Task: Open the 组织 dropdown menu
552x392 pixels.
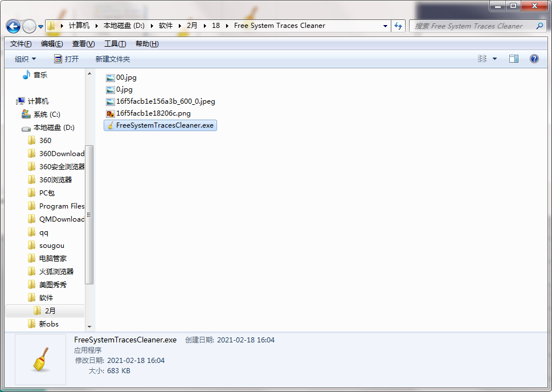Action: 25,59
